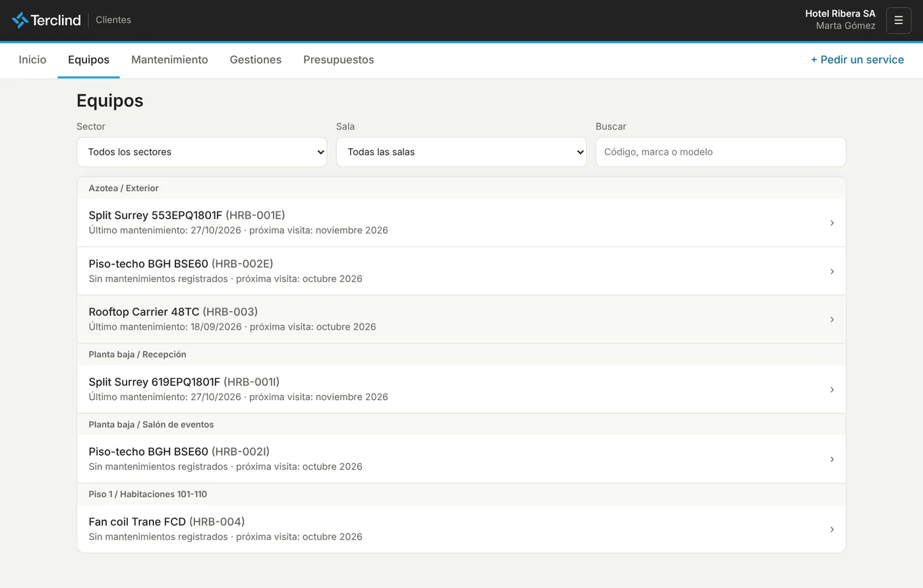Open Piso-techo BGH BSE60 (HRB-002I) equipment
This screenshot has height=588, width=923.
pos(461,459)
